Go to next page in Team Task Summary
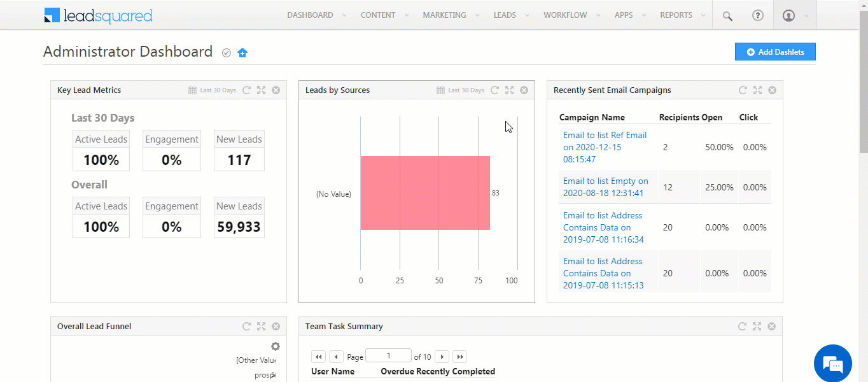The height and width of the screenshot is (382, 868). click(442, 357)
